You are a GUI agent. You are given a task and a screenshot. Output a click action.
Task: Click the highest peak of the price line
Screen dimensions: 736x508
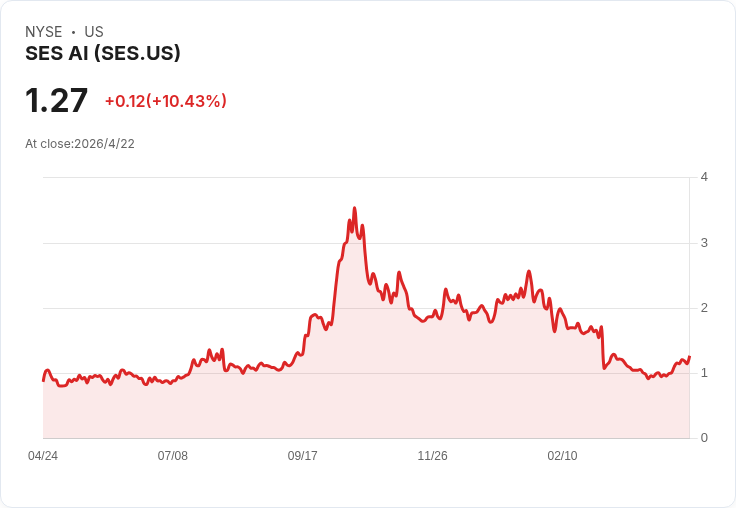354,209
